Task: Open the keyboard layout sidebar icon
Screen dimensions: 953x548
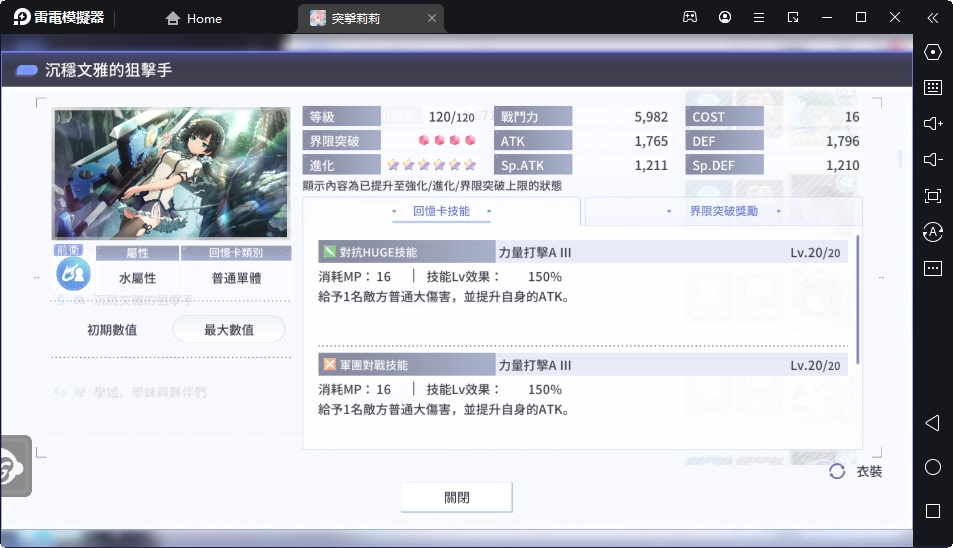Action: coord(933,87)
